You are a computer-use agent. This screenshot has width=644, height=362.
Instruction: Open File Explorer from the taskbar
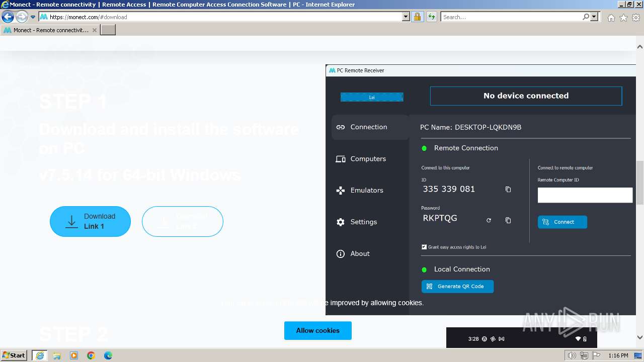57,355
